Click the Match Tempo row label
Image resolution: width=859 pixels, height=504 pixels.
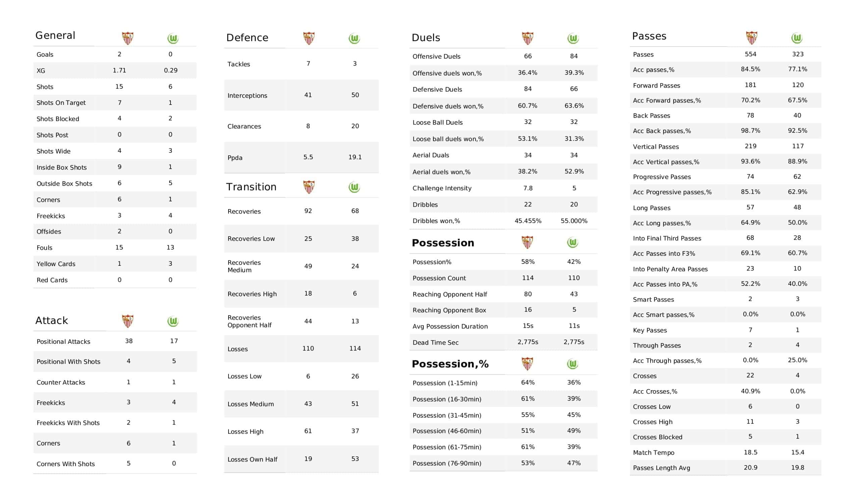pos(653,453)
